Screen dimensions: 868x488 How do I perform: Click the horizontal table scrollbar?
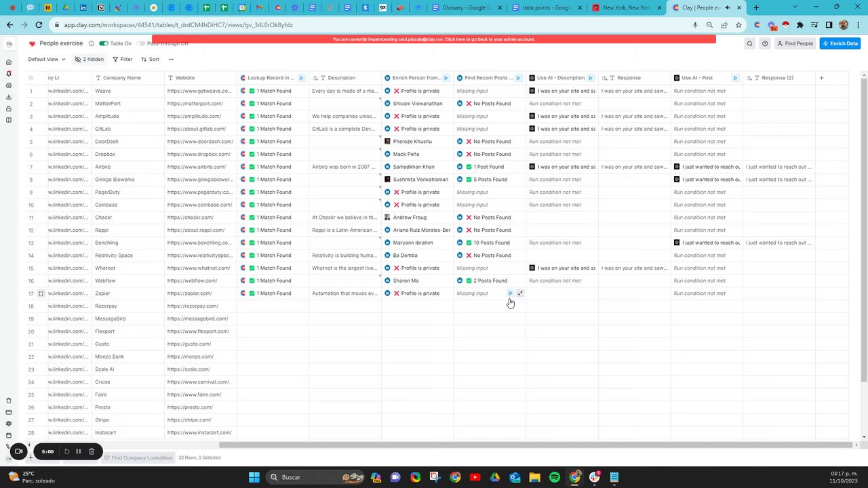click(x=536, y=445)
